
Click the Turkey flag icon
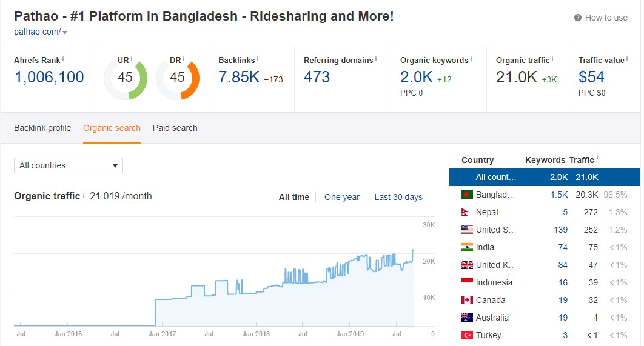pyautogui.click(x=467, y=335)
